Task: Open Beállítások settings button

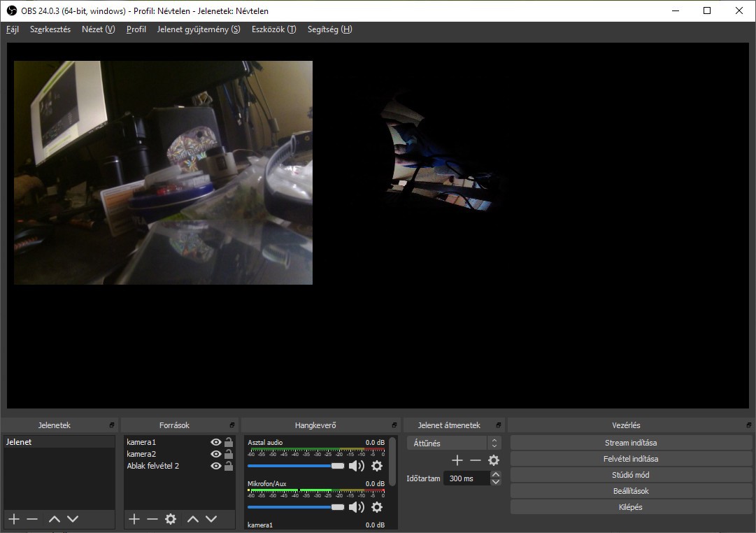Action: tap(631, 491)
